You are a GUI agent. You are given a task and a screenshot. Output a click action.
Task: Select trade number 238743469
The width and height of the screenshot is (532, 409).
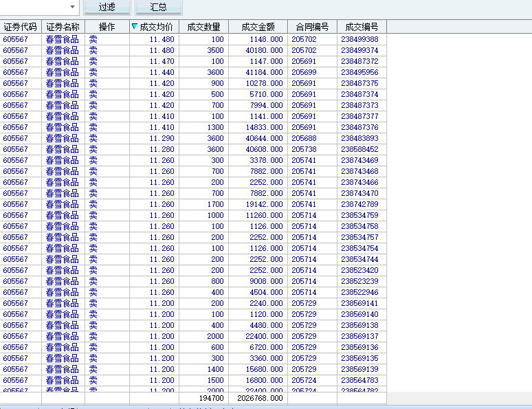pyautogui.click(x=359, y=160)
